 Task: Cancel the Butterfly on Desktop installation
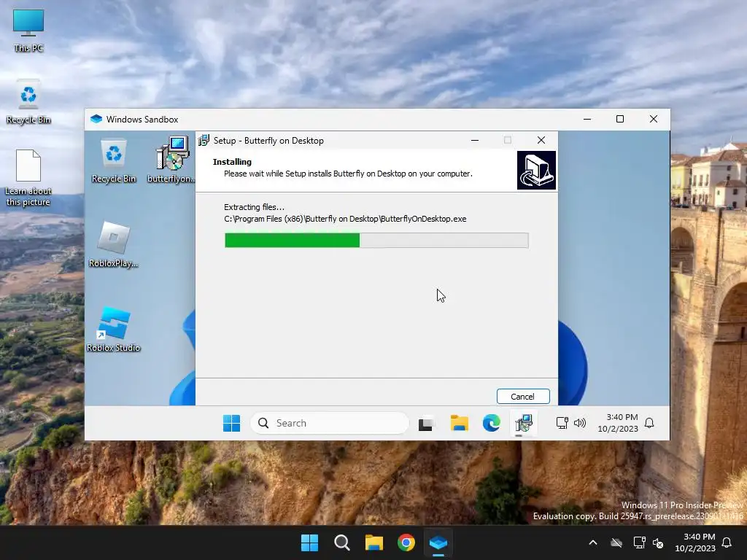click(522, 396)
